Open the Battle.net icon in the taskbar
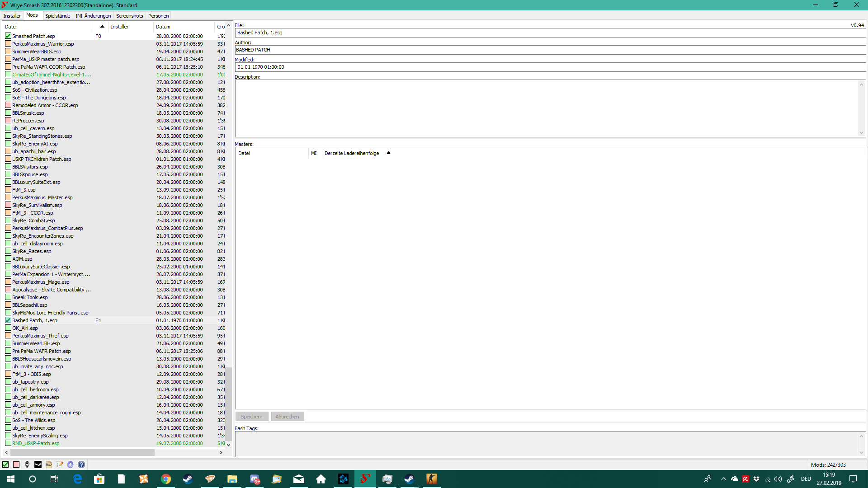Image resolution: width=868 pixels, height=488 pixels. coord(343,479)
